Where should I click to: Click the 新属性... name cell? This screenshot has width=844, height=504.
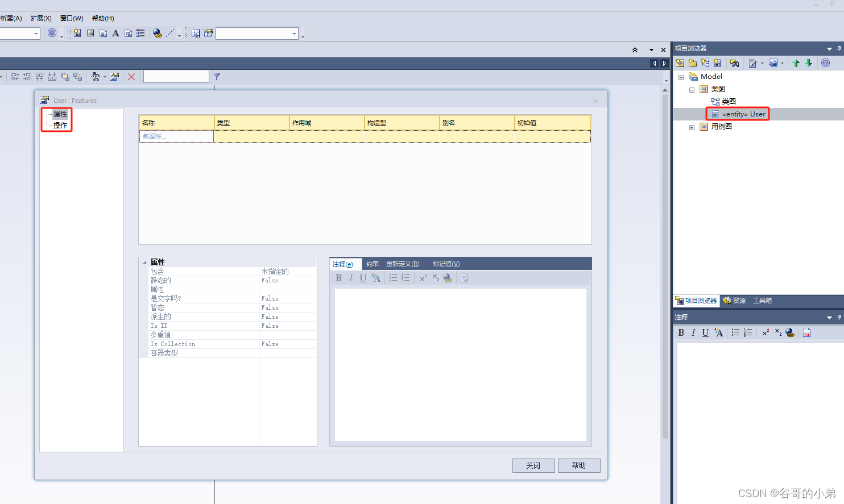[176, 136]
